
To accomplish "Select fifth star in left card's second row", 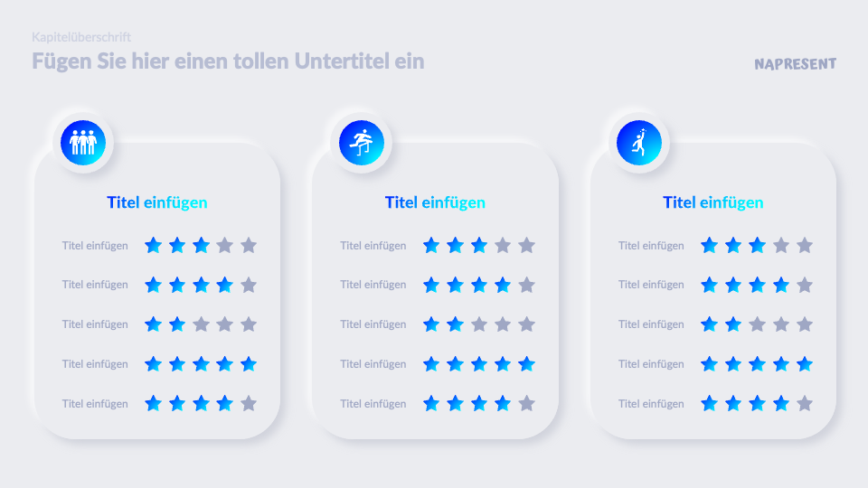I will tap(249, 285).
